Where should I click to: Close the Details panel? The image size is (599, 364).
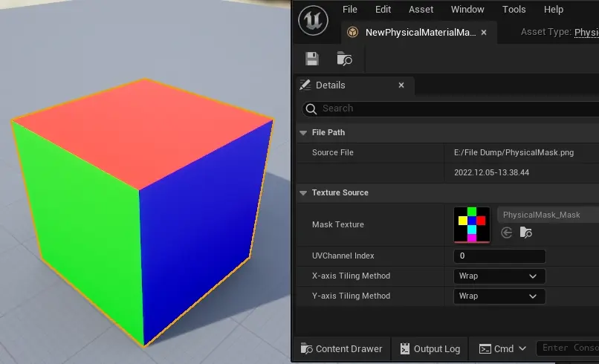401,85
